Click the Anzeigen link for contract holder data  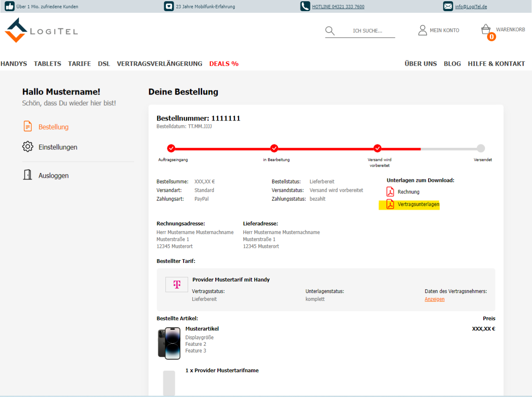click(435, 299)
